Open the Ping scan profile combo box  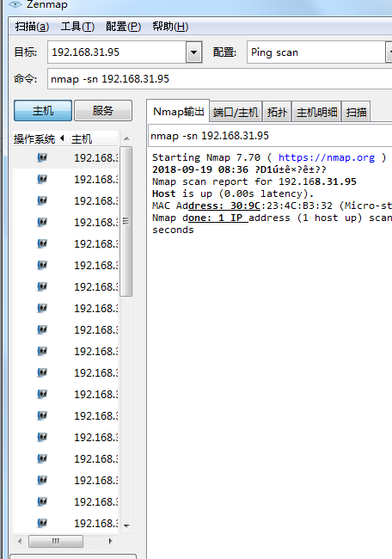(x=319, y=52)
